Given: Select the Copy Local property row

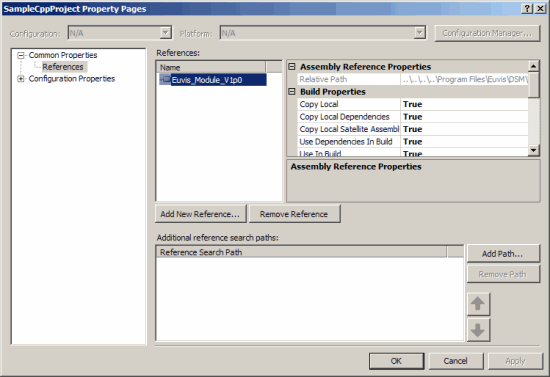Looking at the screenshot, I should pos(413,104).
